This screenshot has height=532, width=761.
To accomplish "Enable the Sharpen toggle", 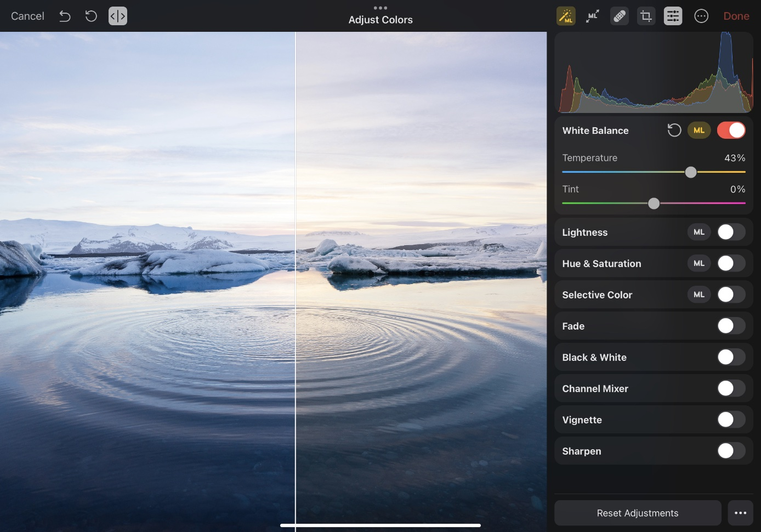I will [x=731, y=451].
